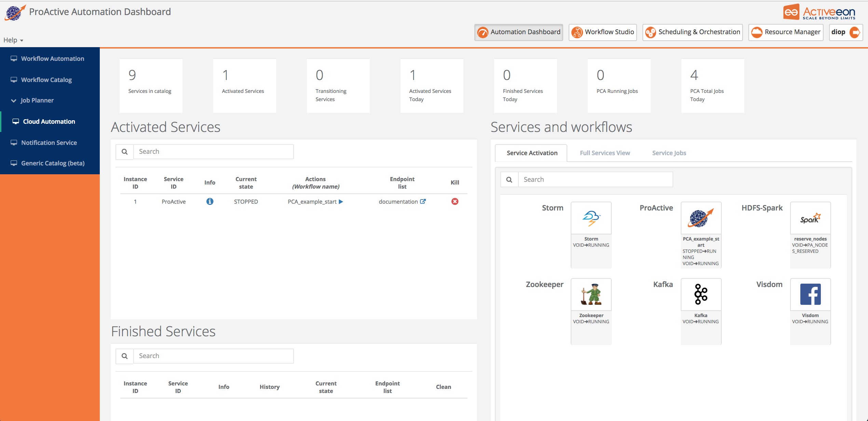Click the Kafka VOID→RUNNING label

701,322
